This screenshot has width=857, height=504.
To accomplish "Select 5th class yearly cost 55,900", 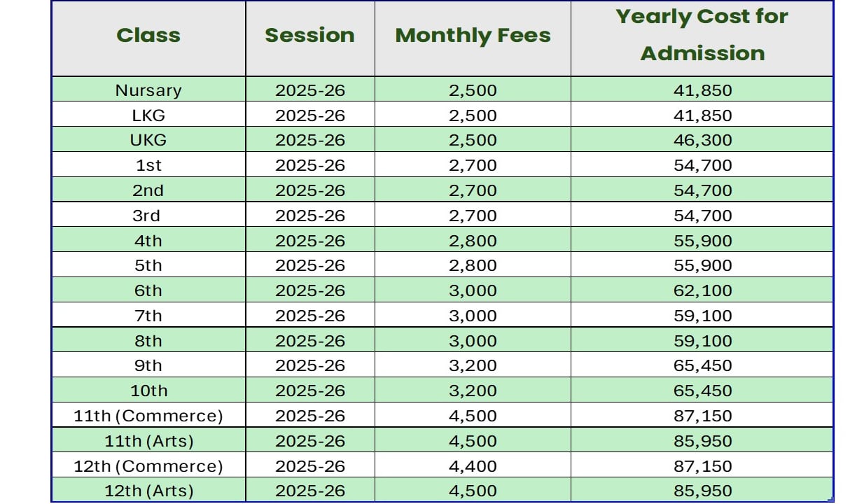I will [702, 265].
